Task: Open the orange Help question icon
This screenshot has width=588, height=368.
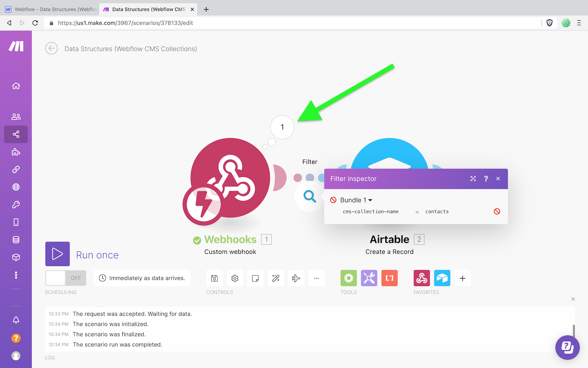Action: (16, 338)
